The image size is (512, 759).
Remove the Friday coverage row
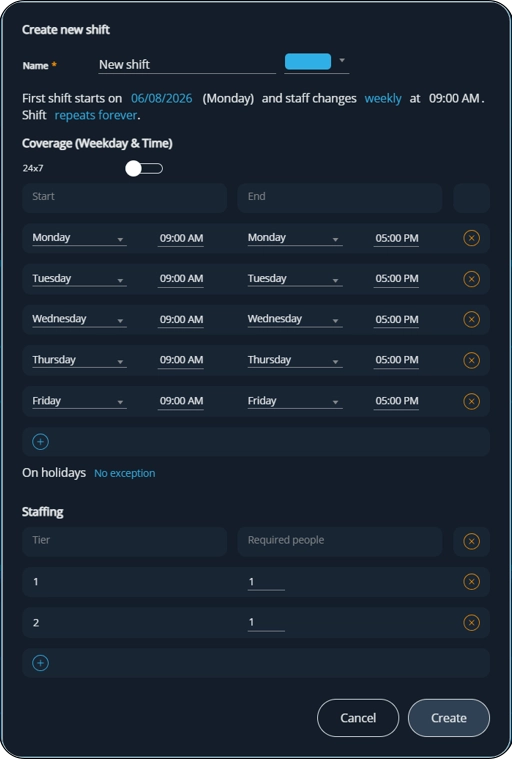(x=471, y=401)
